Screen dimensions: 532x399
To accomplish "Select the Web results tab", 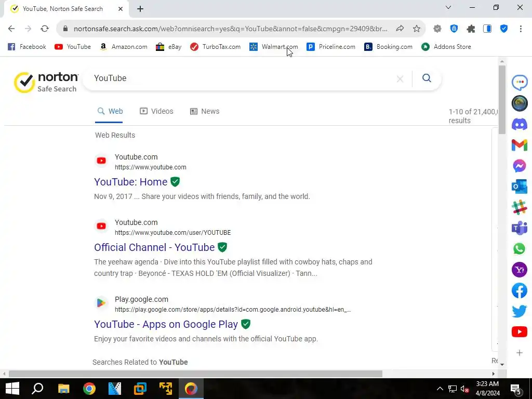I will tap(110, 111).
